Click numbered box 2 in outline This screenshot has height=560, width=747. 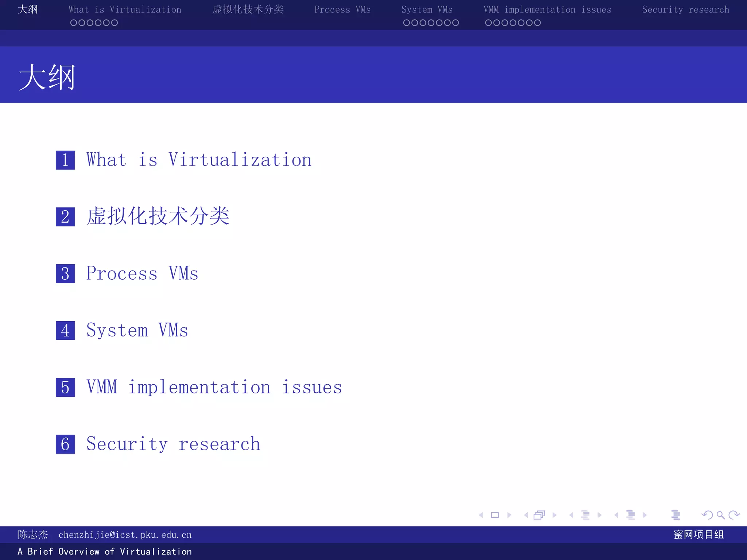(x=65, y=217)
